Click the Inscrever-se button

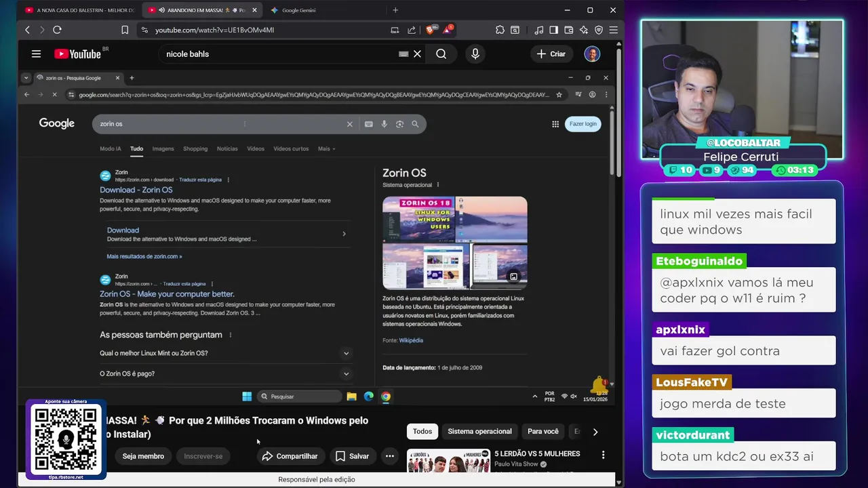pyautogui.click(x=203, y=456)
